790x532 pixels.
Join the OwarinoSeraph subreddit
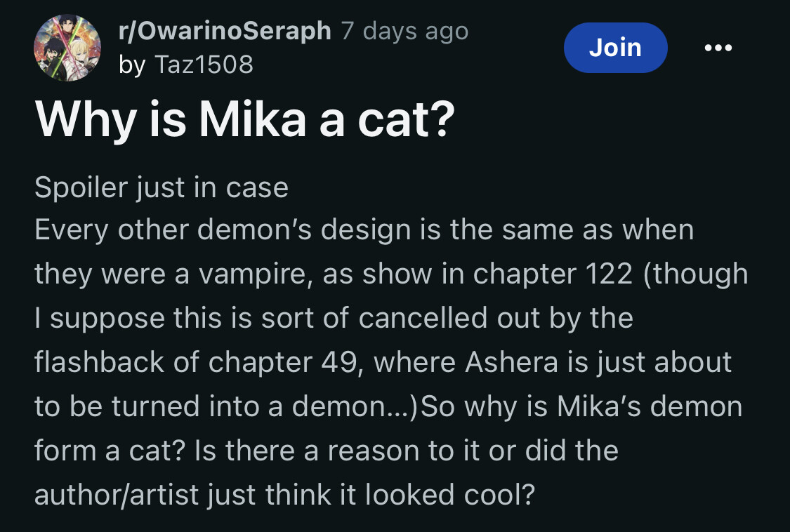coord(615,48)
